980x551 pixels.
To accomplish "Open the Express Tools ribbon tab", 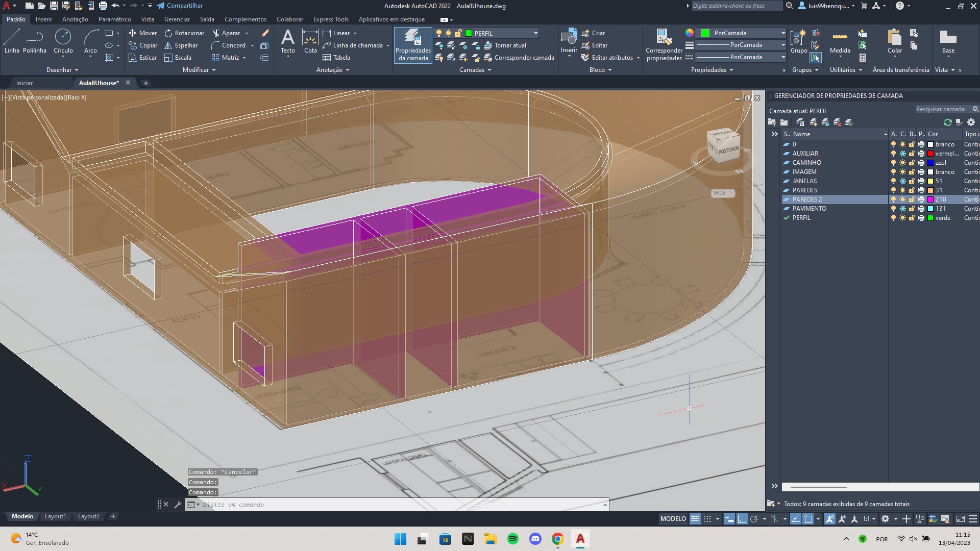I will click(x=331, y=19).
